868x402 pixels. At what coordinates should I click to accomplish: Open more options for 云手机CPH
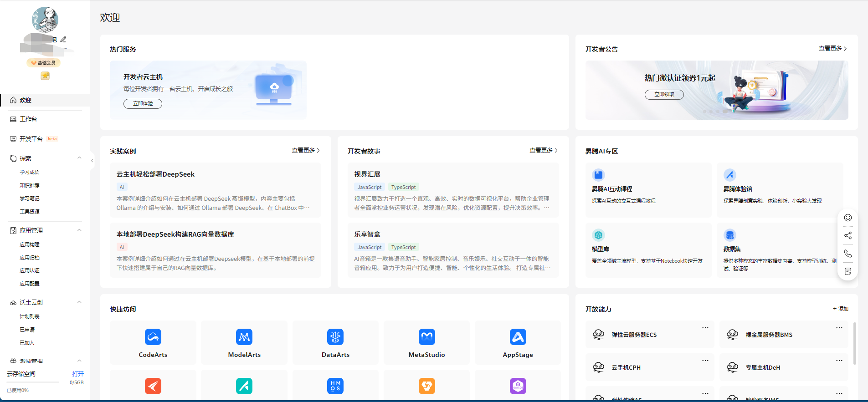click(705, 361)
